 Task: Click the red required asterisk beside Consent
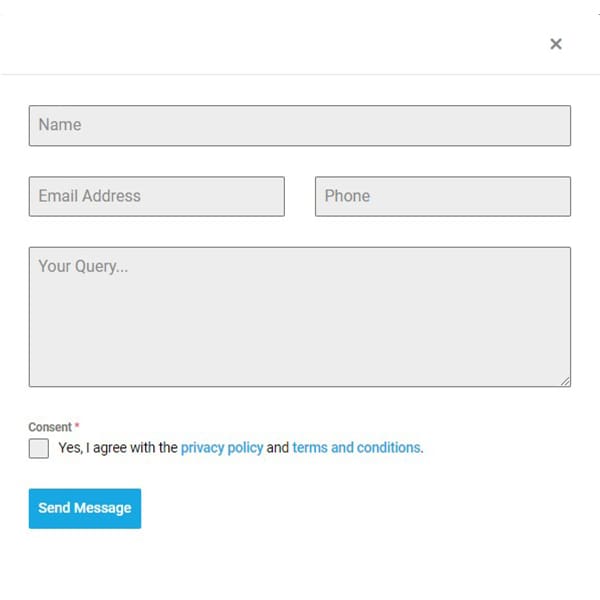coord(77,427)
